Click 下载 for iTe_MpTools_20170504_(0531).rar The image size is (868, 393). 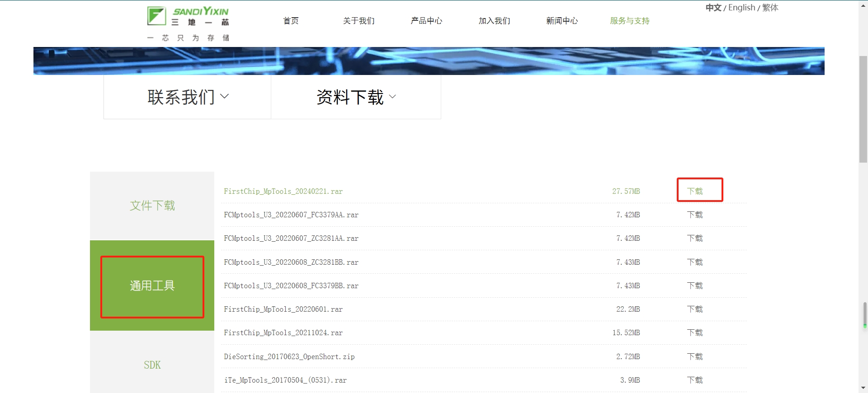[695, 380]
